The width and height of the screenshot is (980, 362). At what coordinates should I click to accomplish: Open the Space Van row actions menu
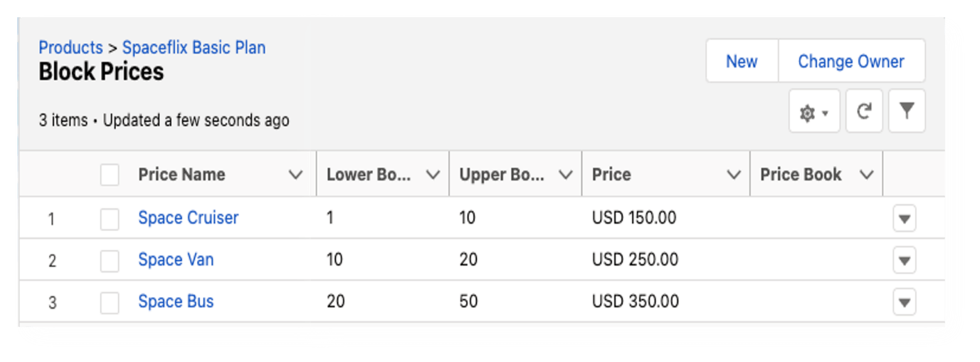point(904,261)
